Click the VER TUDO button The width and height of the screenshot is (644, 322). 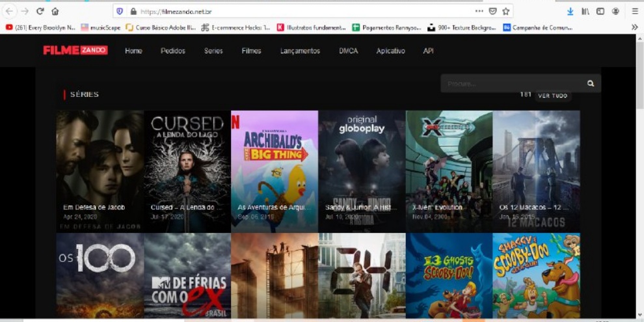pyautogui.click(x=552, y=96)
